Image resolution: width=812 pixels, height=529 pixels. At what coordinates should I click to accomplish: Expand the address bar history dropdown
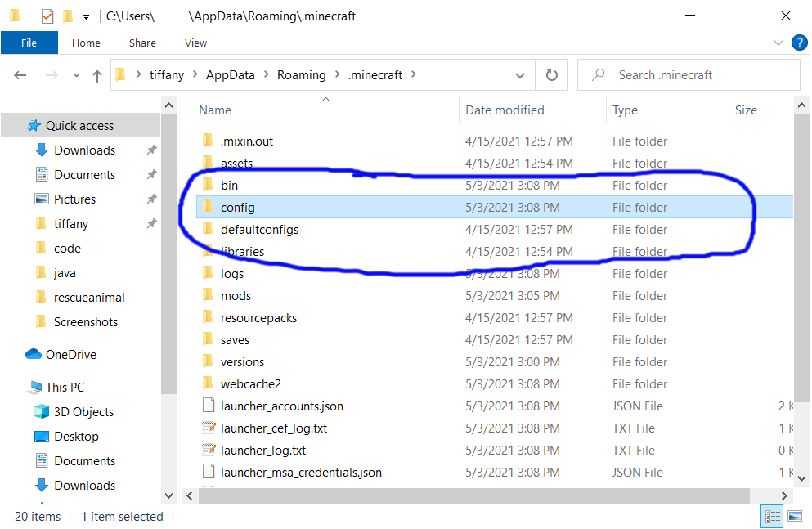[x=519, y=75]
